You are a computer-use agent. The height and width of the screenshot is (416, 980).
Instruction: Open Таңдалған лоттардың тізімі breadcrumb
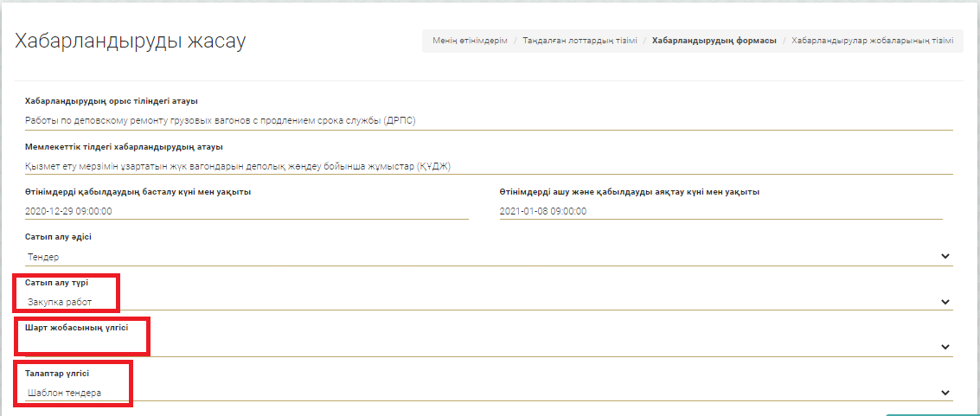580,41
